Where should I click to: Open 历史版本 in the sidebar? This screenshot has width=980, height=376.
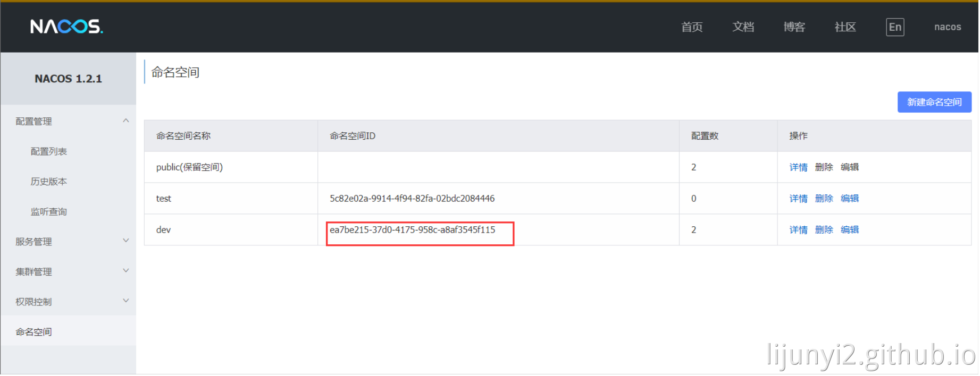point(49,182)
